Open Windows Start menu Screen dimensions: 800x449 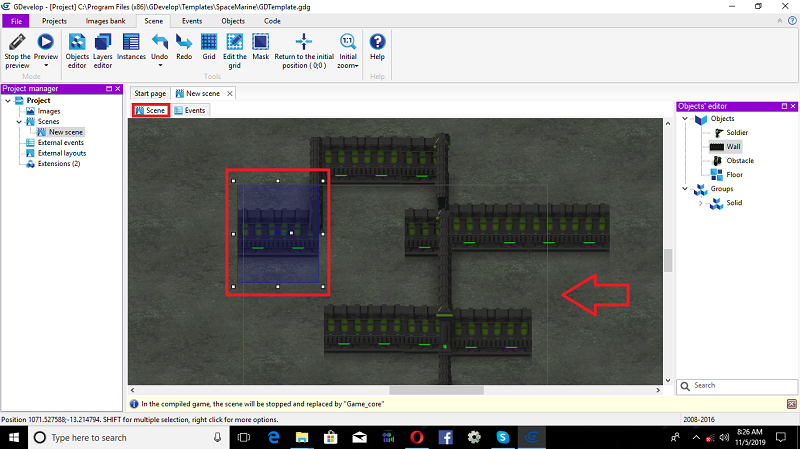[14, 438]
